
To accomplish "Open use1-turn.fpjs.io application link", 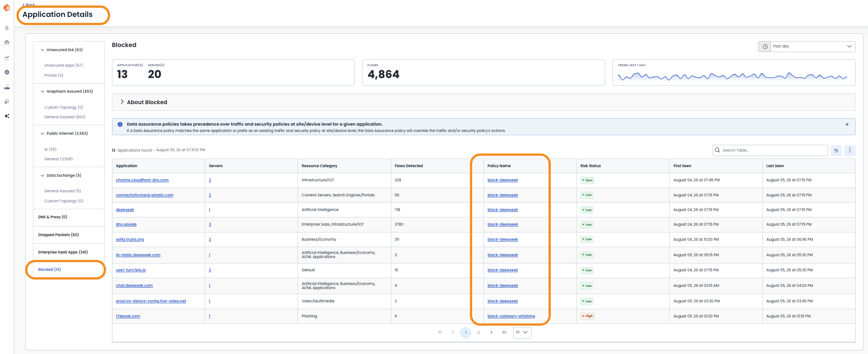I will (131, 270).
